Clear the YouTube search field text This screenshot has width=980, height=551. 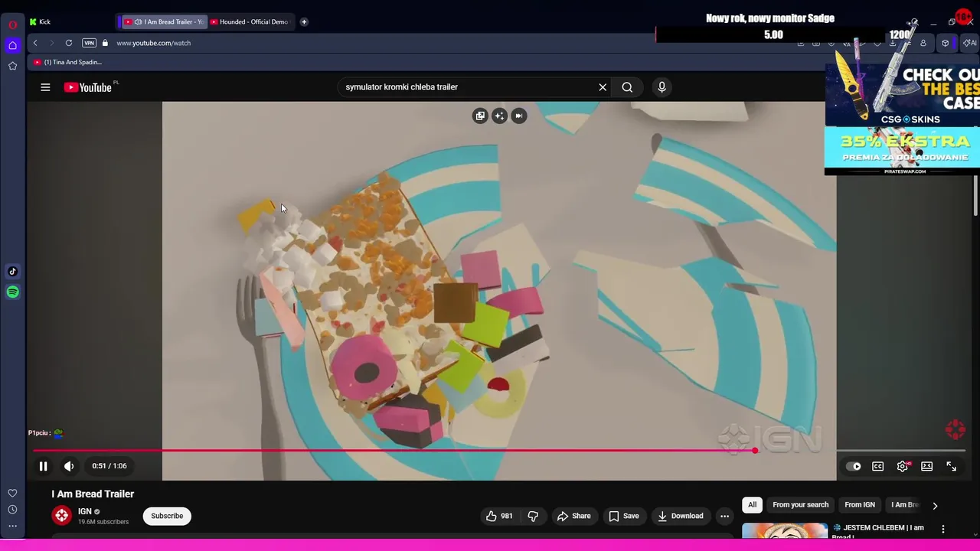pyautogui.click(x=603, y=87)
